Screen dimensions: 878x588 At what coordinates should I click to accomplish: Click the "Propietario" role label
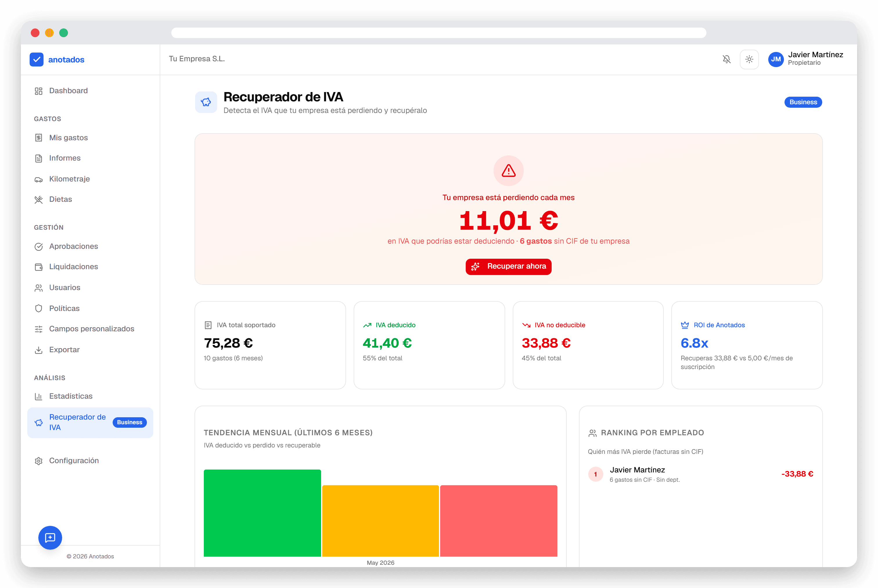804,63
